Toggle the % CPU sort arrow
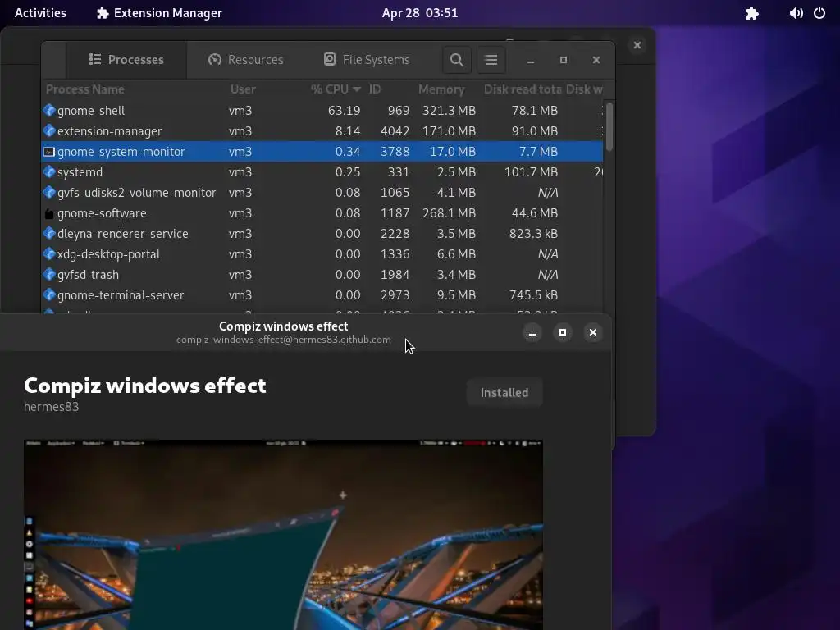840x630 pixels. (357, 89)
